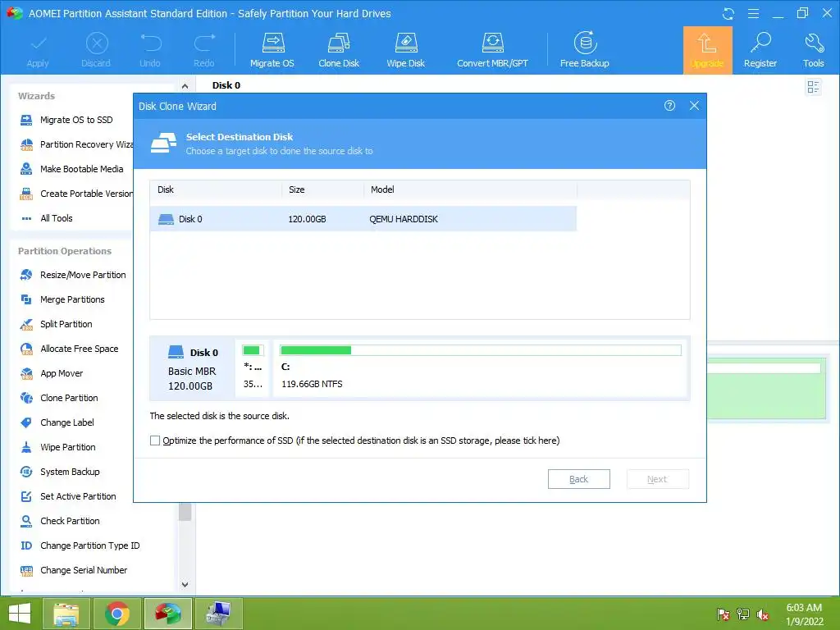Click sidebar scroll down arrow
The height and width of the screenshot is (630, 840).
[x=185, y=584]
